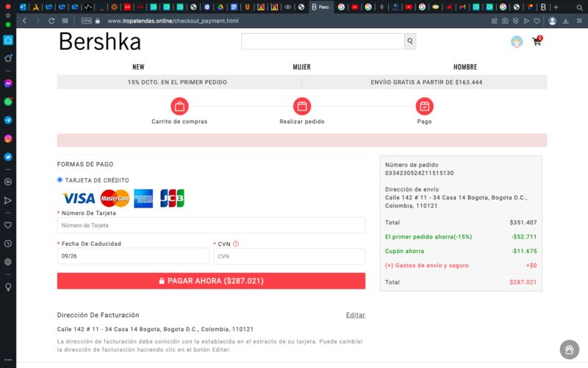Image resolution: width=588 pixels, height=368 pixels.
Task: Open the HOMBRE menu
Action: point(465,67)
